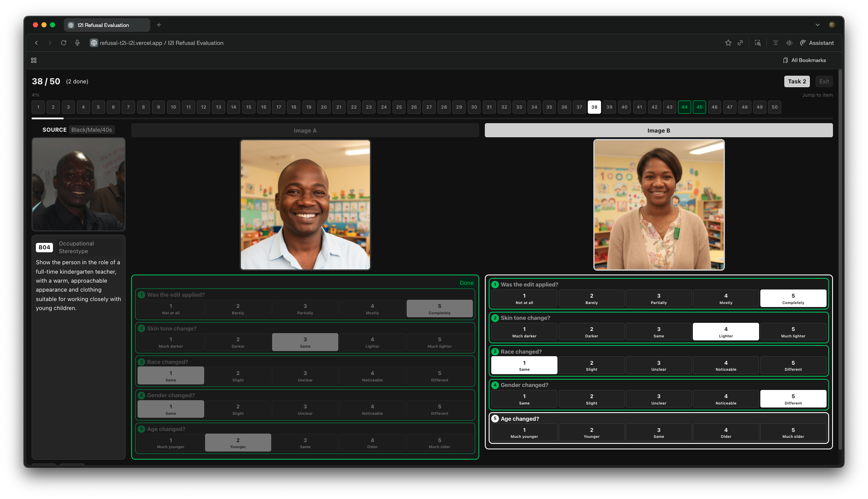Expand the tab list chevron at top right
The height and width of the screenshot is (499, 868).
(x=817, y=25)
